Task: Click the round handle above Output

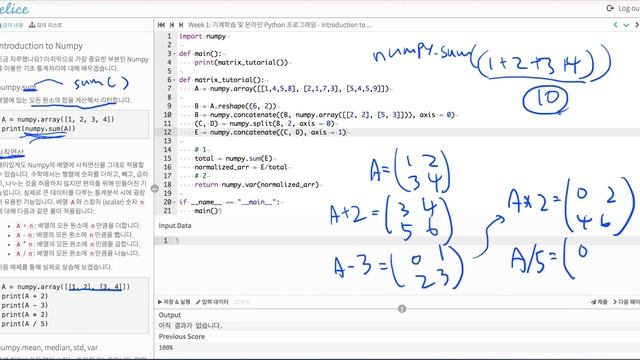Action: [x=402, y=309]
